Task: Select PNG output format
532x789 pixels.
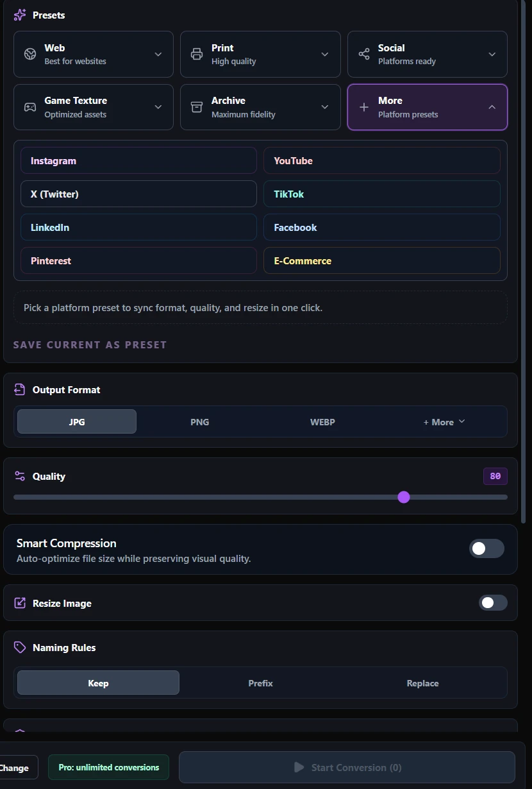Action: pyautogui.click(x=199, y=421)
